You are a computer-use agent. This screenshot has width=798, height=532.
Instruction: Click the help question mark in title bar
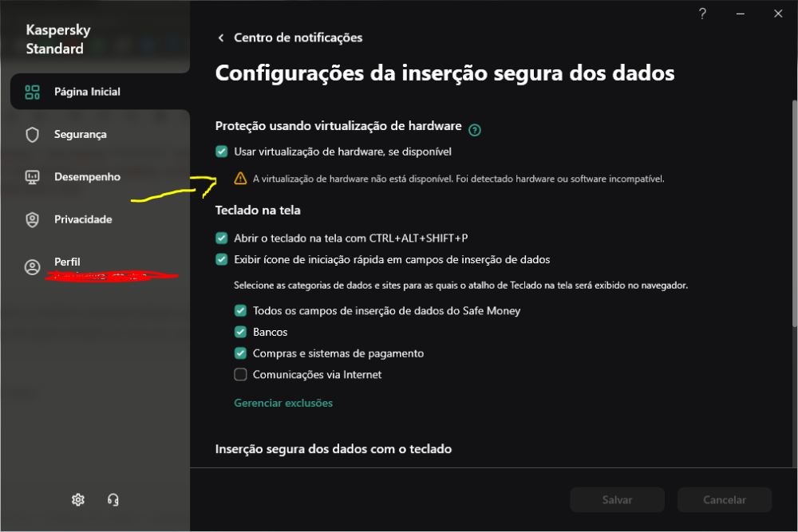(702, 14)
